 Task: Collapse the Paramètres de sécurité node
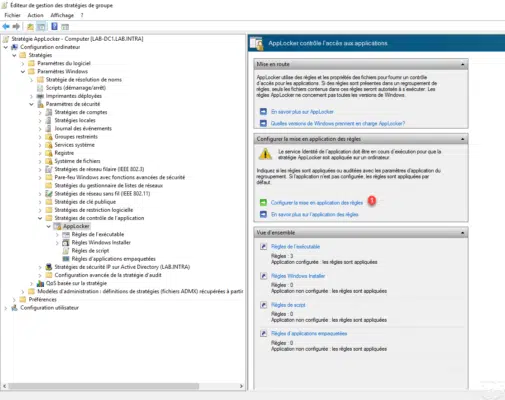tap(32, 104)
